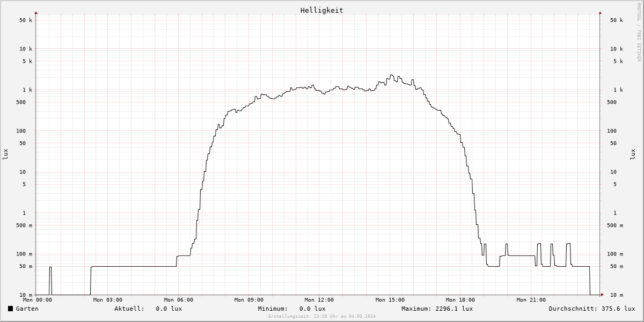This screenshot has width=644, height=322.
Task: Click the '5 k' label on right axis
Action: pyautogui.click(x=618, y=61)
